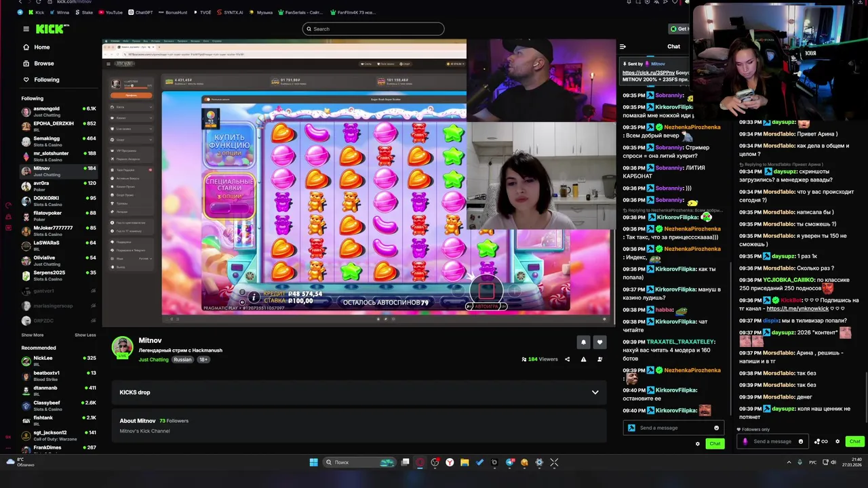Open NickLee recommended channel
The image size is (868, 488).
[x=58, y=361]
